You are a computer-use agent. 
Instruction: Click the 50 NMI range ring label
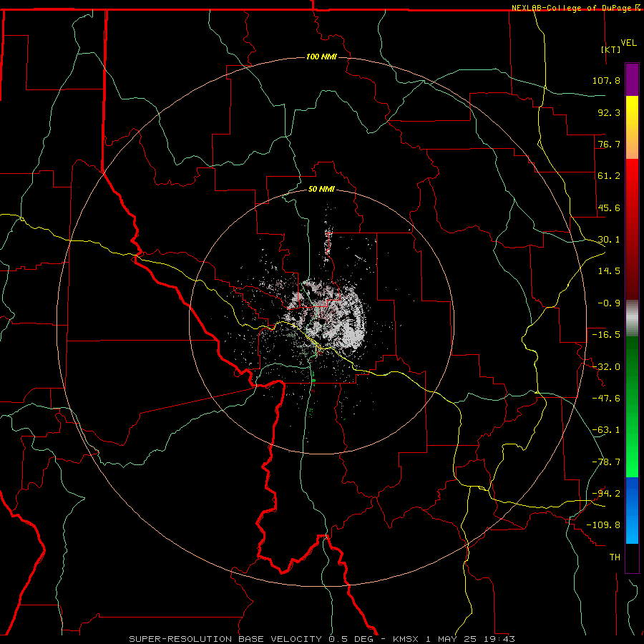point(321,189)
